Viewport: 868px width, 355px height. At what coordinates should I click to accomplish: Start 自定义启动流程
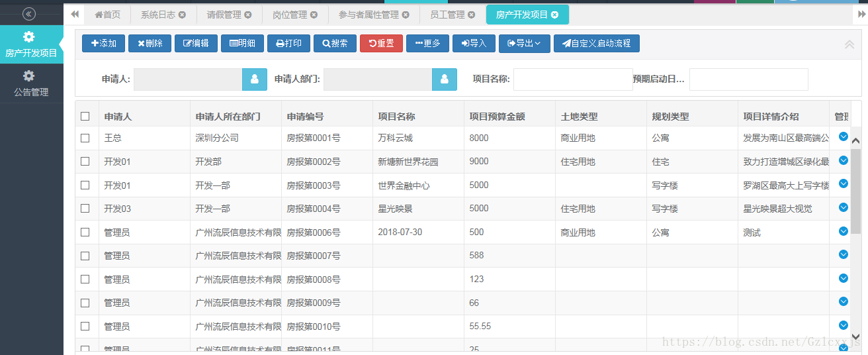tap(597, 44)
